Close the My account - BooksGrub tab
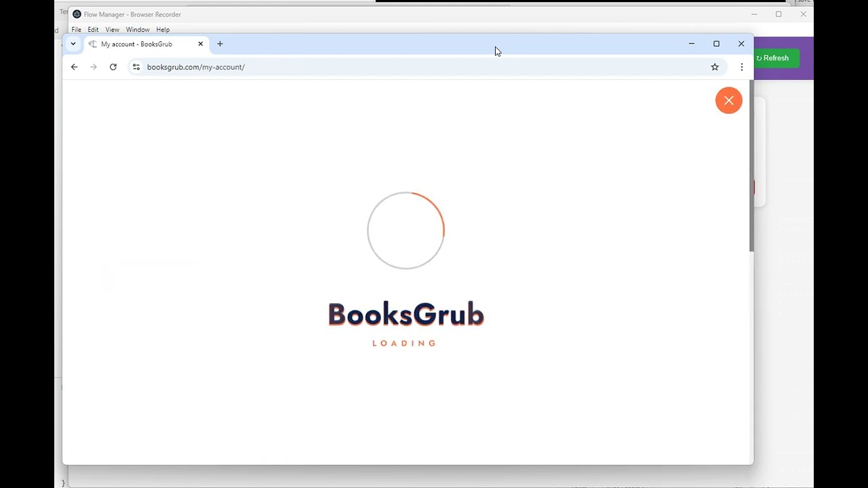The image size is (868, 488). pos(200,44)
